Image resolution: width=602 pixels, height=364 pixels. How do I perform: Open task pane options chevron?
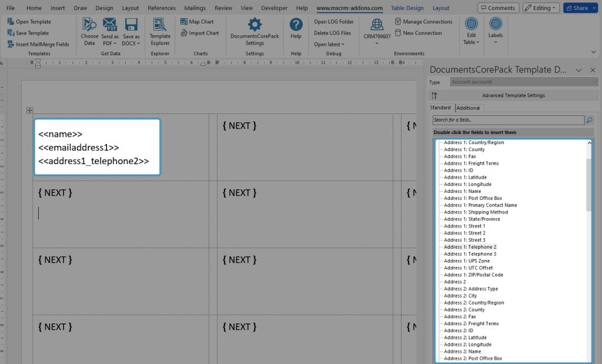578,70
